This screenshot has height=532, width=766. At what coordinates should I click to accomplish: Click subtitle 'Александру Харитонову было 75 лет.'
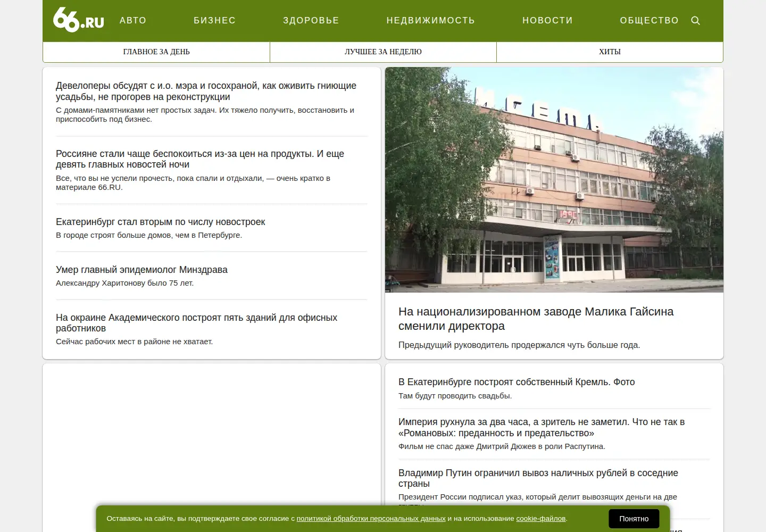[x=124, y=283]
